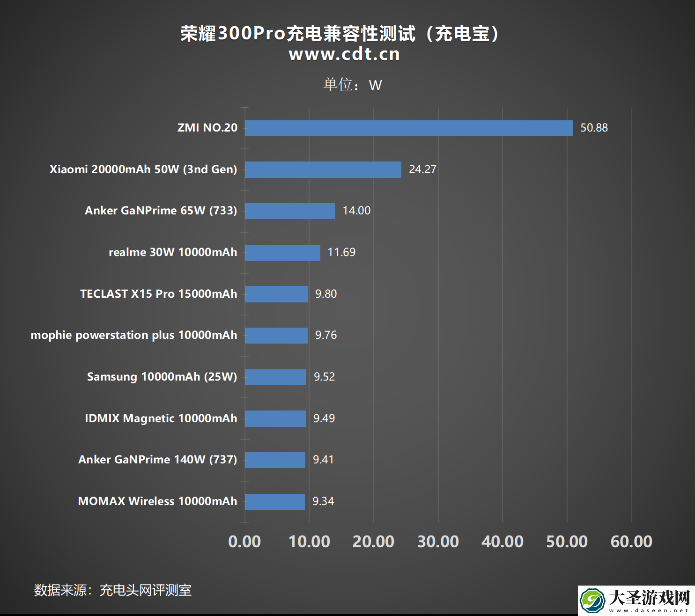695x616 pixels.
Task: Click the 10.00 axis tick label
Action: pos(310,542)
